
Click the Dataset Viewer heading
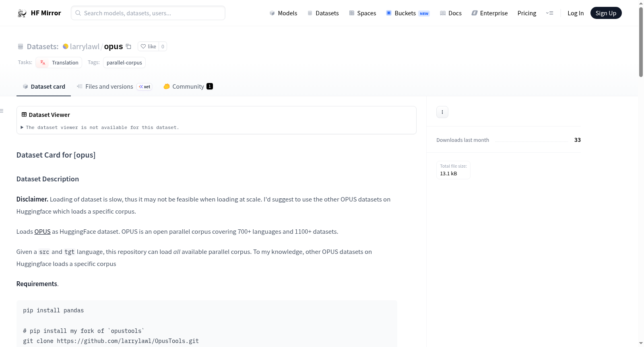pyautogui.click(x=50, y=115)
